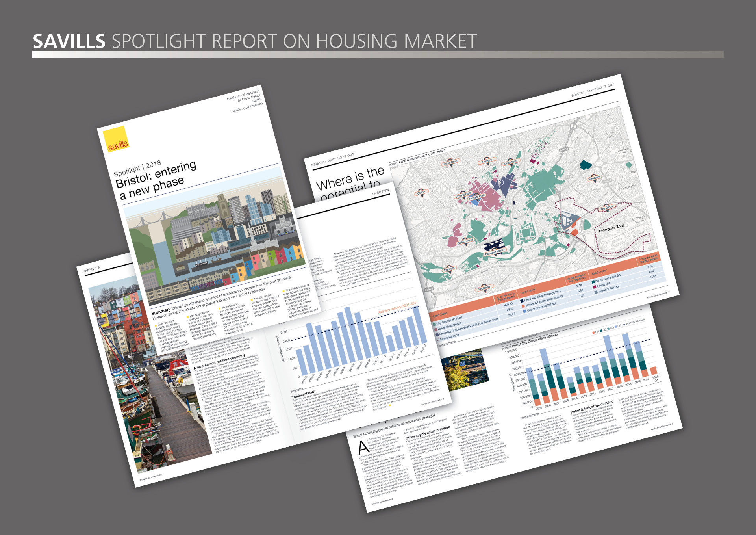Click the Enterprise Zone map label
The image size is (756, 535).
(x=611, y=228)
